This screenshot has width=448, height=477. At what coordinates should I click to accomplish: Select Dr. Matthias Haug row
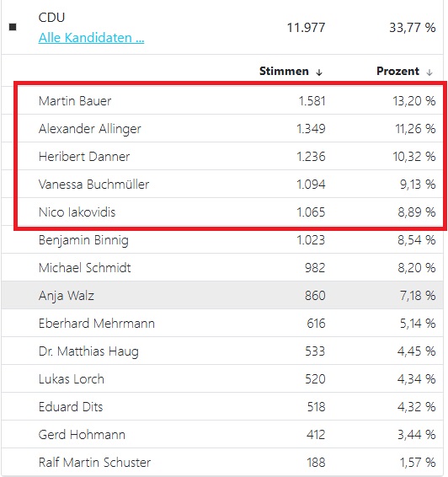pyautogui.click(x=222, y=351)
